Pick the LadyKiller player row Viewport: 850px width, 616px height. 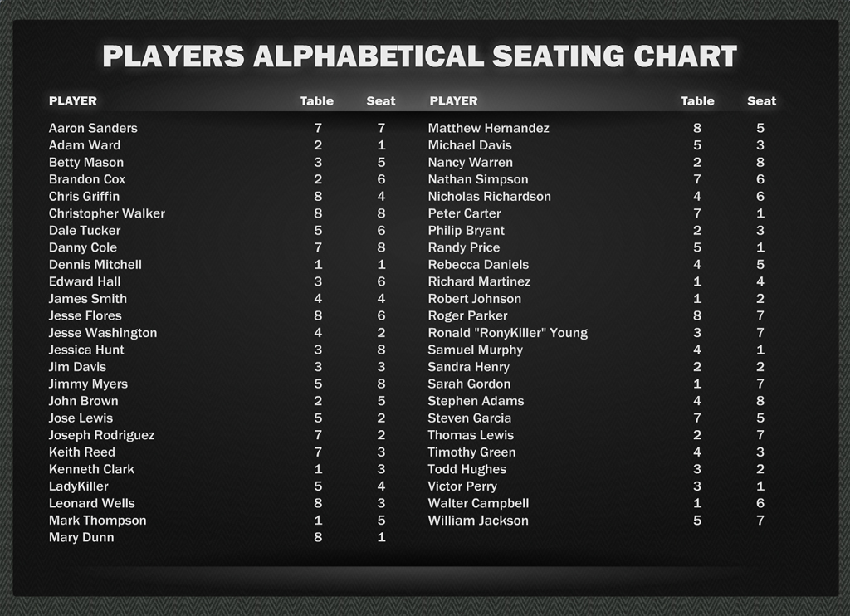pos(78,486)
